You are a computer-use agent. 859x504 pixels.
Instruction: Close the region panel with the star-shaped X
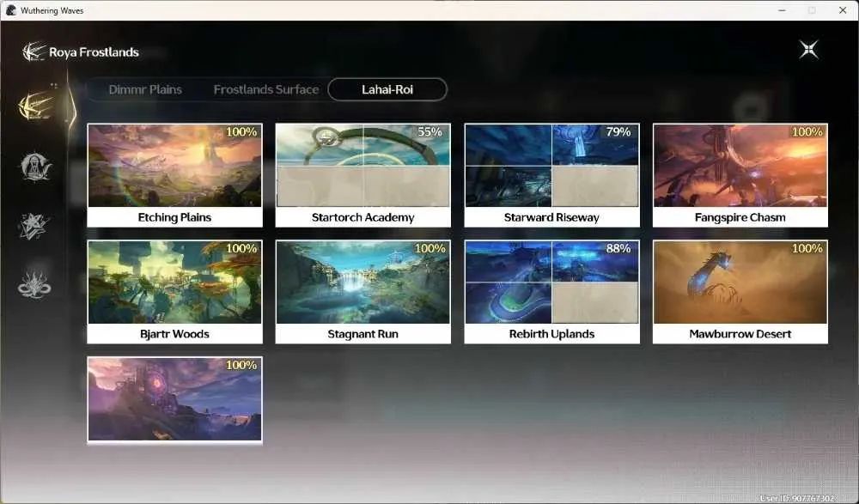pyautogui.click(x=808, y=50)
